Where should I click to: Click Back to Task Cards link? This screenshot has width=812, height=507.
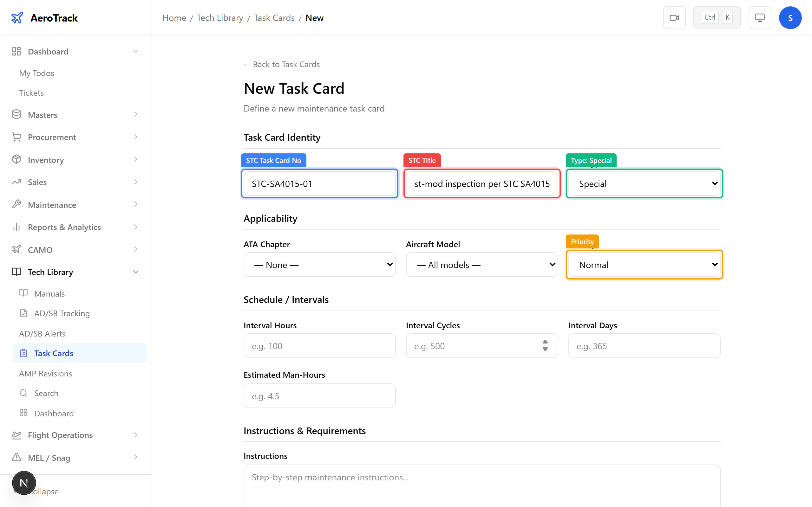pos(282,64)
